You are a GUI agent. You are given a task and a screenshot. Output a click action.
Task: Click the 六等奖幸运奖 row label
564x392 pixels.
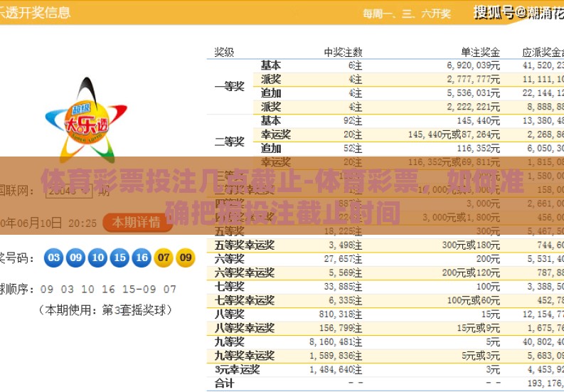coord(245,273)
